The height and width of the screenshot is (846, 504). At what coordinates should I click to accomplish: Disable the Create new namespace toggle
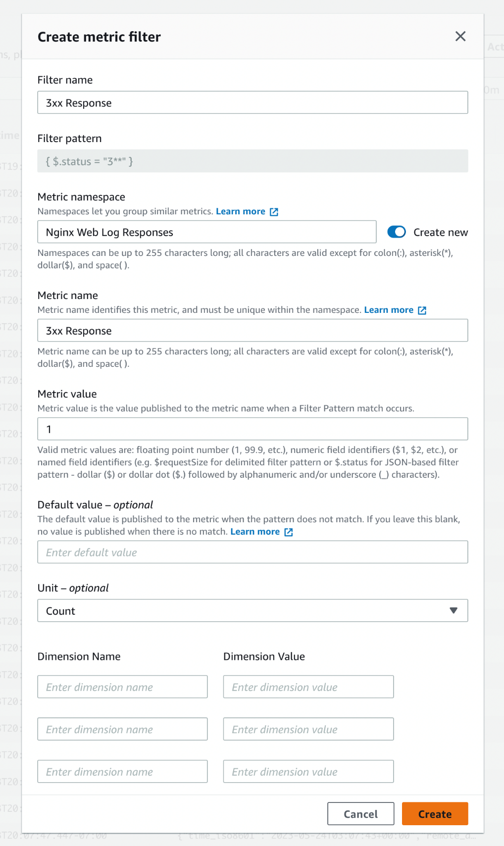coord(397,232)
